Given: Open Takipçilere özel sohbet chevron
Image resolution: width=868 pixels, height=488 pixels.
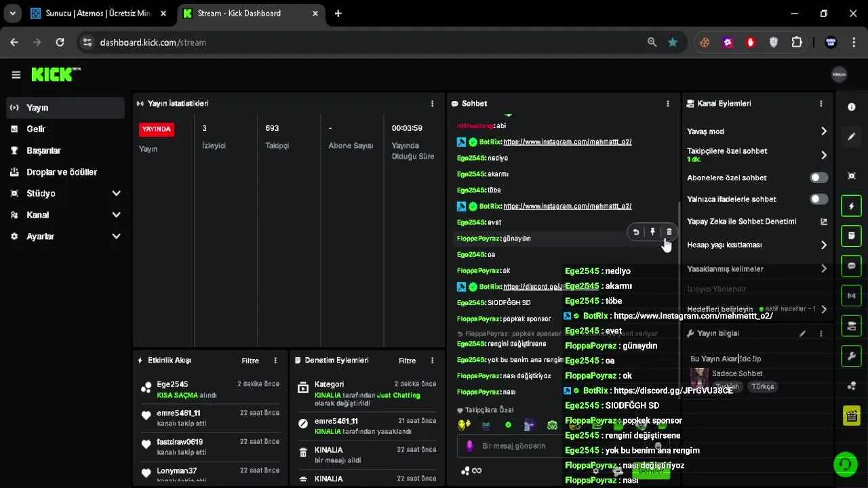Looking at the screenshot, I should pyautogui.click(x=824, y=155).
